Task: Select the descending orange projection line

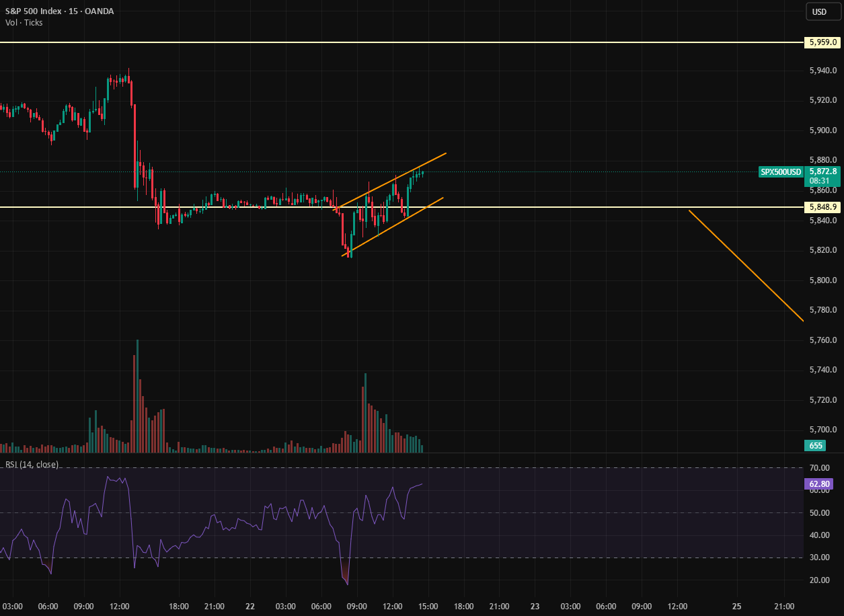Action: (x=746, y=265)
